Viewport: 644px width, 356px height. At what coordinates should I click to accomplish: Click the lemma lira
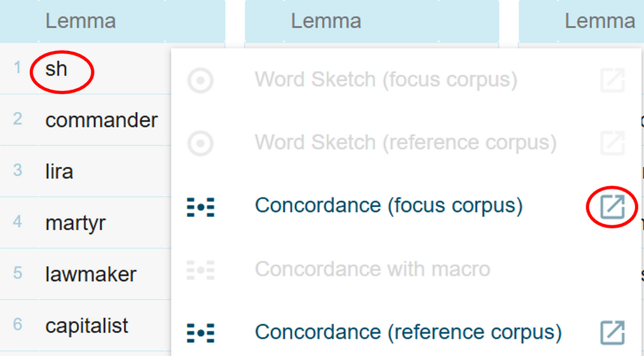[59, 171]
